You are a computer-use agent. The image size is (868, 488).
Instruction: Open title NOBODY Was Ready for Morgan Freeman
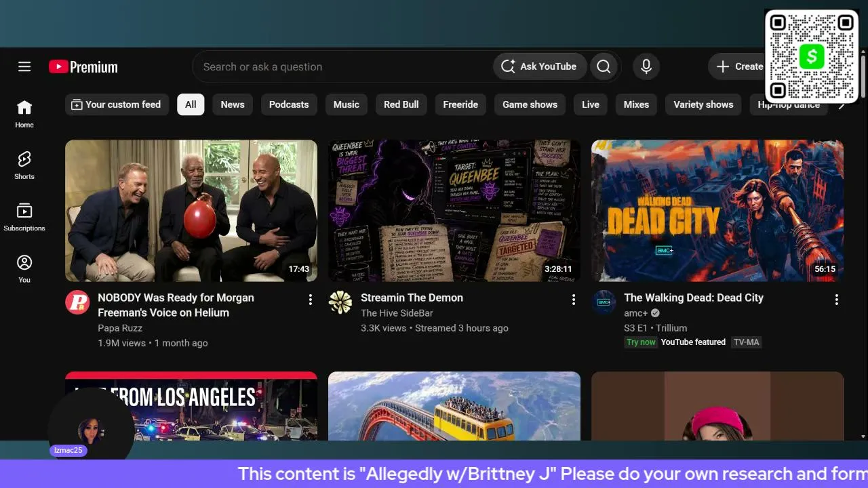point(176,305)
